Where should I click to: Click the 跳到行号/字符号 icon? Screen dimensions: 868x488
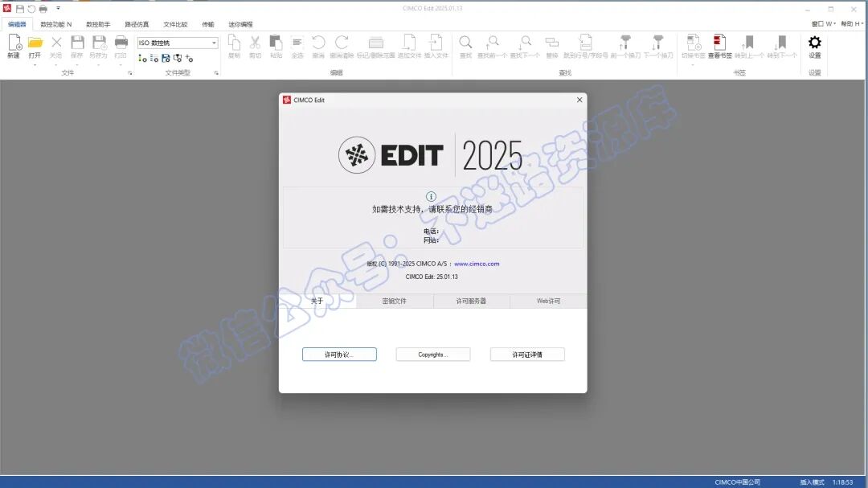[585, 43]
